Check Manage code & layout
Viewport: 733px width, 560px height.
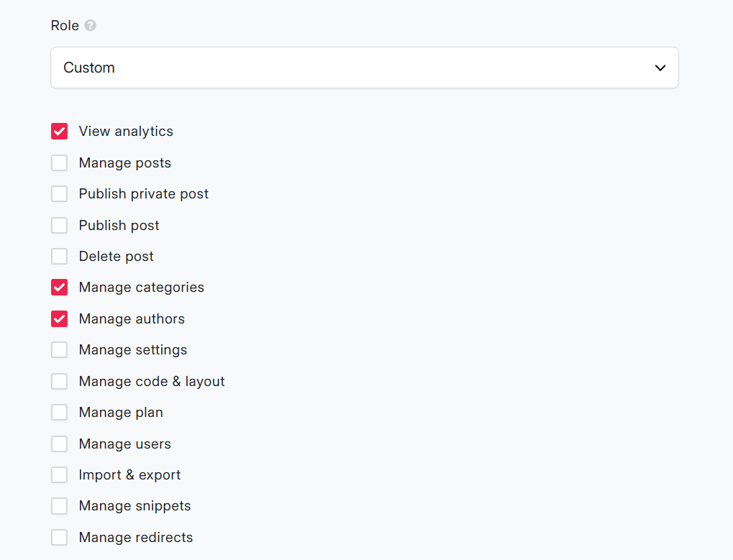[x=59, y=381]
